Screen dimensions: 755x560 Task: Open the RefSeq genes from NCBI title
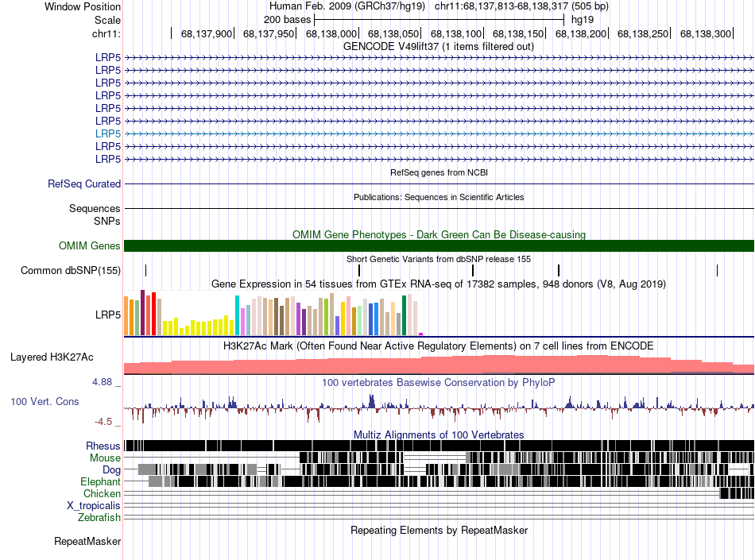pyautogui.click(x=439, y=172)
